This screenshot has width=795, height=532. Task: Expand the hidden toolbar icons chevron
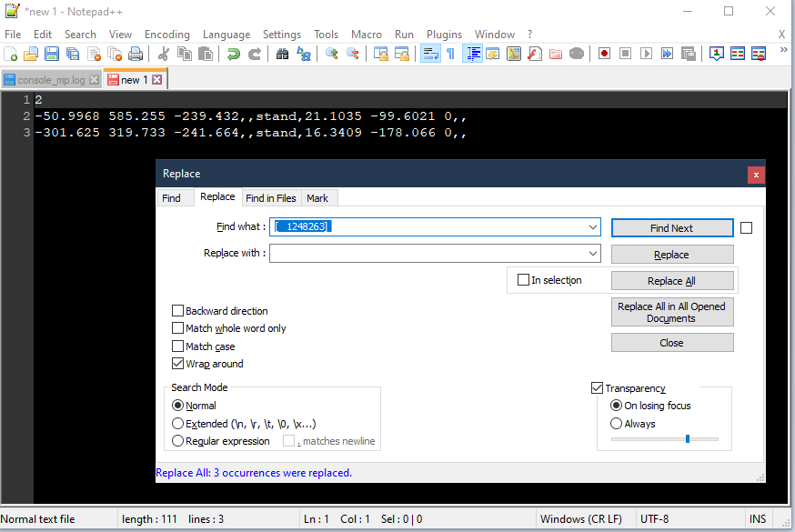783,52
